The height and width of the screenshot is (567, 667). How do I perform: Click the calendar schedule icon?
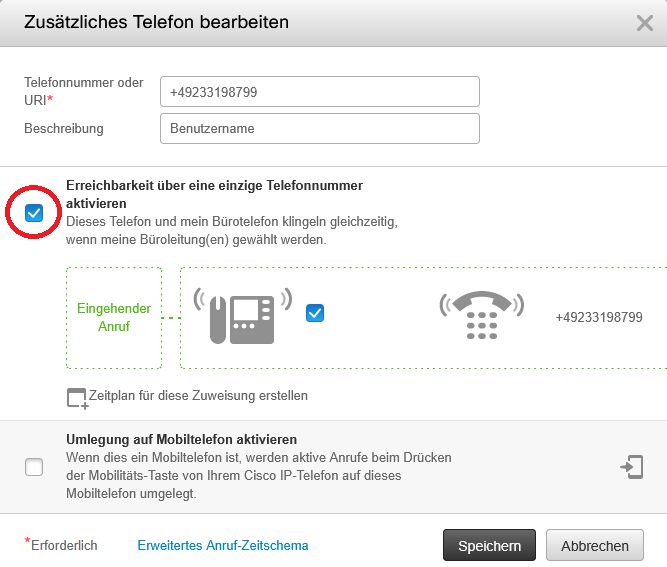(76, 397)
